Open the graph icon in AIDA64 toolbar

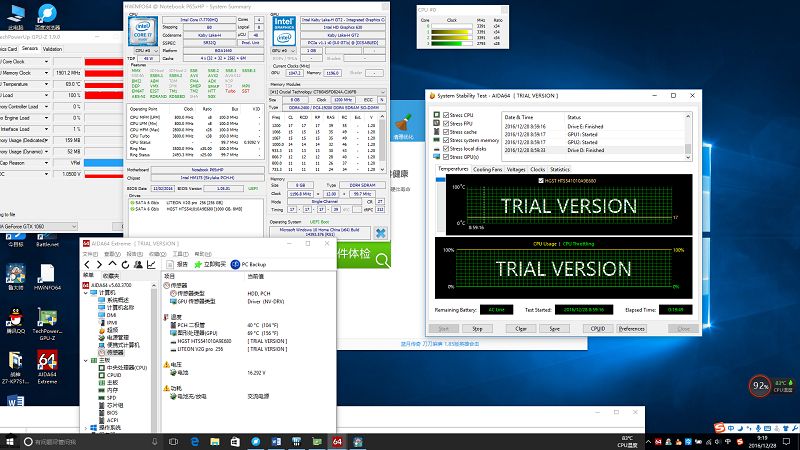click(x=151, y=264)
